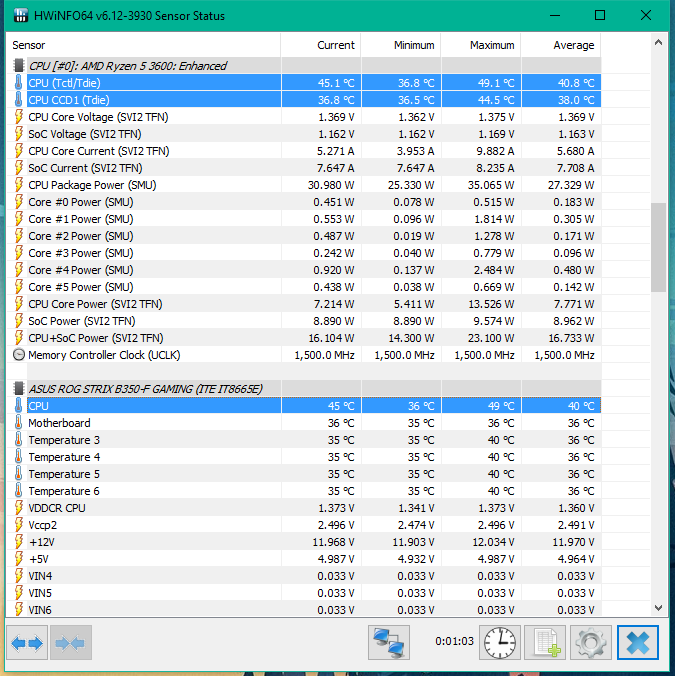This screenshot has height=676, width=675.
Task: Select the Core #5 Power (SMU) row
Action: (304, 287)
